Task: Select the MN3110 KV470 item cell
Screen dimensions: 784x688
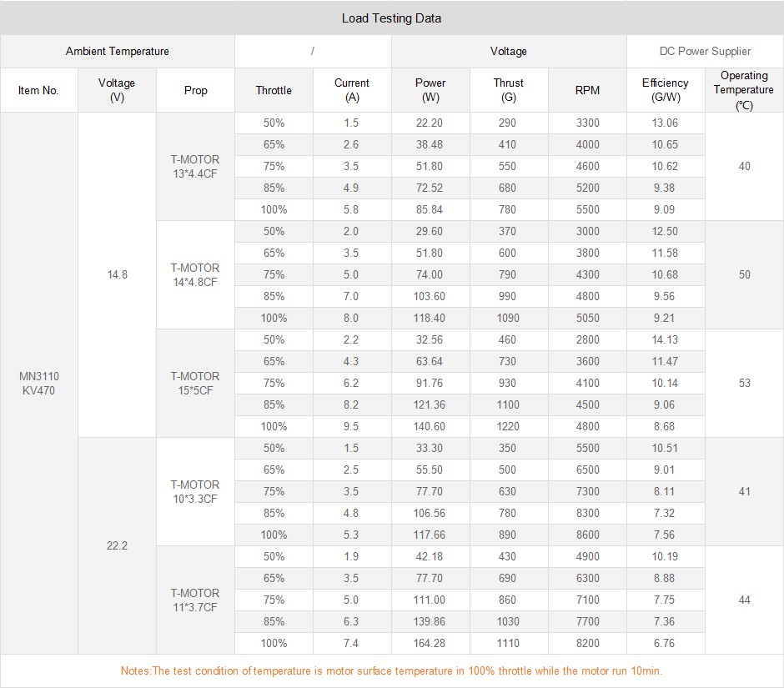Action: [x=38, y=383]
